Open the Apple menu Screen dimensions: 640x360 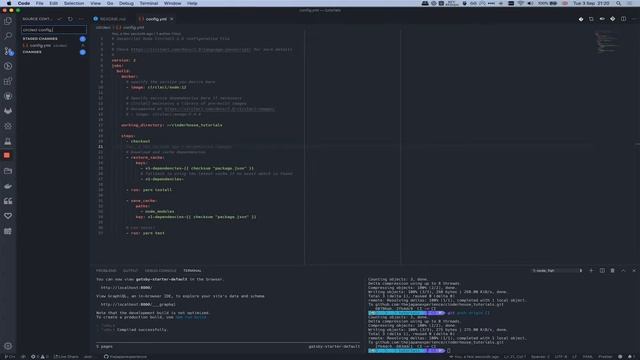[8, 3]
